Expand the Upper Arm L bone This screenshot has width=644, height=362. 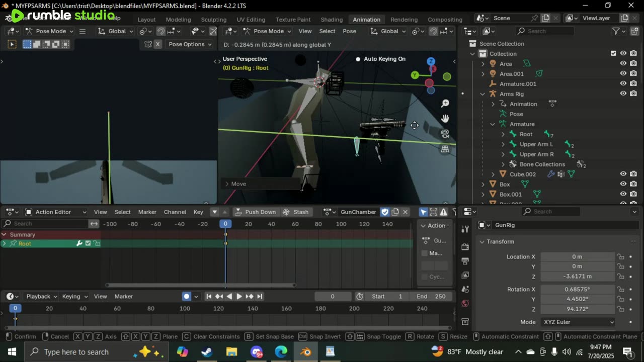tap(503, 144)
